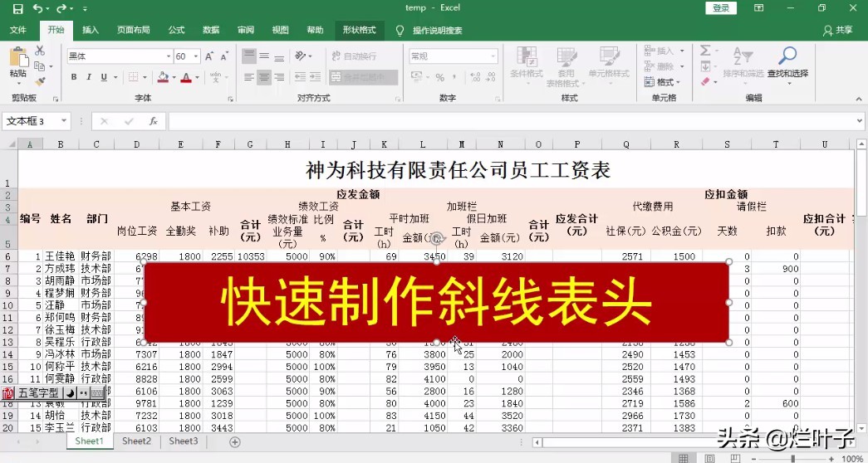Open the font name dropdown showing 黑体
The image size is (868, 463).
[169, 56]
